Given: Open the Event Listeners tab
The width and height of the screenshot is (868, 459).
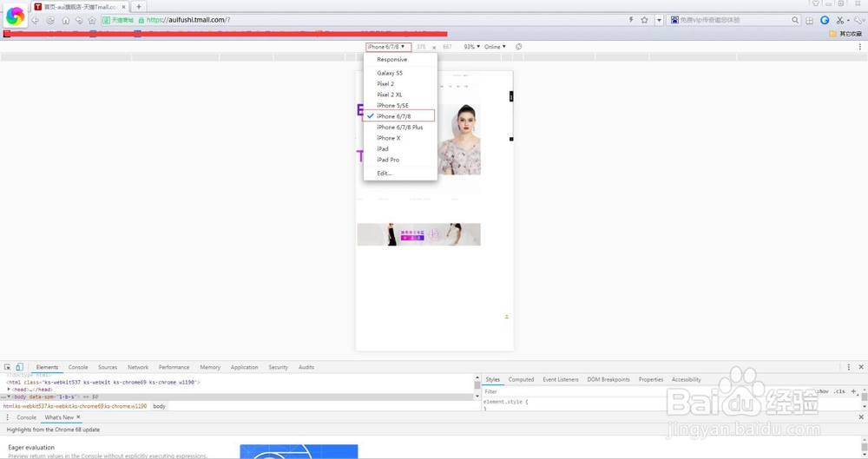Looking at the screenshot, I should [560, 379].
